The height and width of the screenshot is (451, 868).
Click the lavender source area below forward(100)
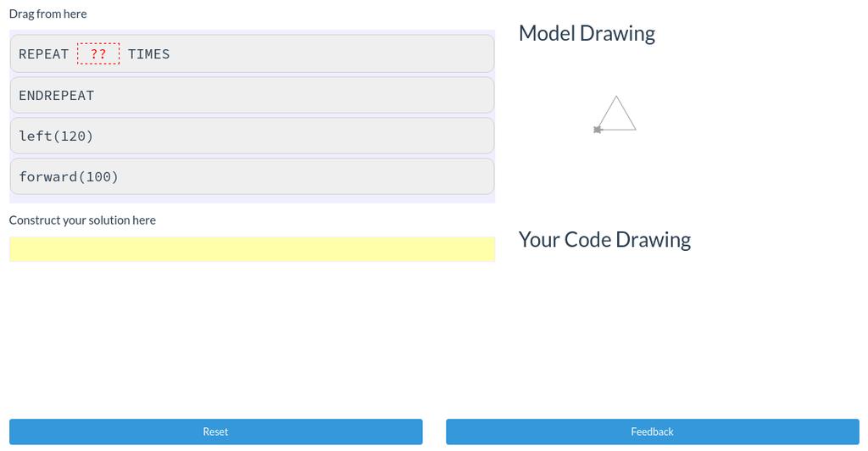coord(252,198)
